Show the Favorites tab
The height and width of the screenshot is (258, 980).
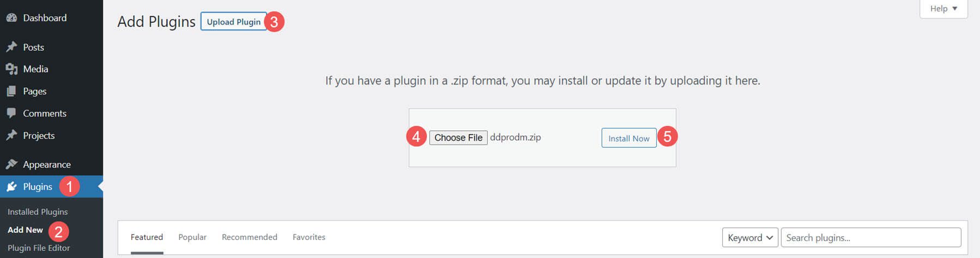pyautogui.click(x=309, y=237)
